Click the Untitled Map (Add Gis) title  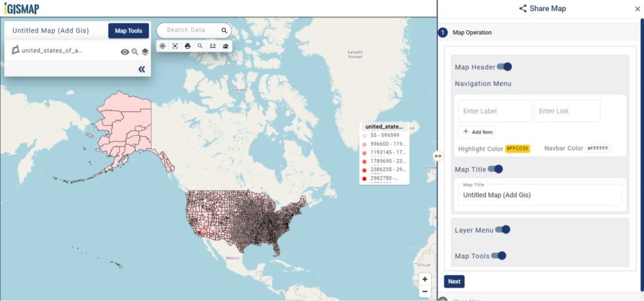tap(50, 31)
